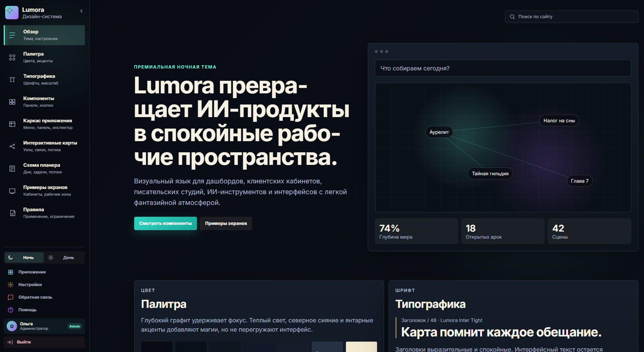Open the Правила document icon
The image size is (644, 352).
[x=12, y=213]
